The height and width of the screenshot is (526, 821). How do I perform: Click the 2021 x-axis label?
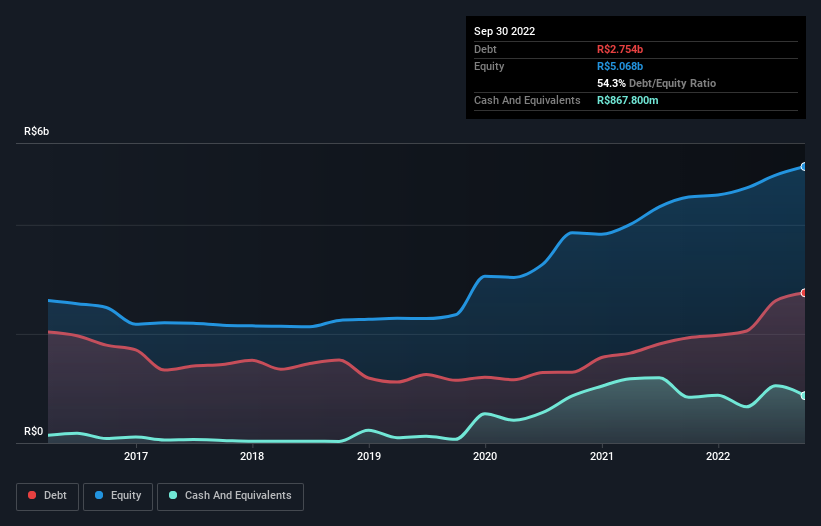[602, 456]
